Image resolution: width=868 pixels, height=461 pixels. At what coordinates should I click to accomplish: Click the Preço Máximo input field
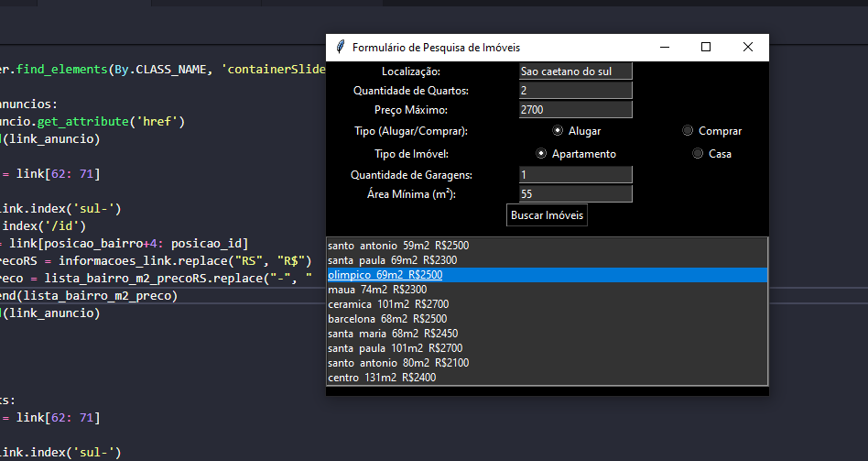[575, 110]
